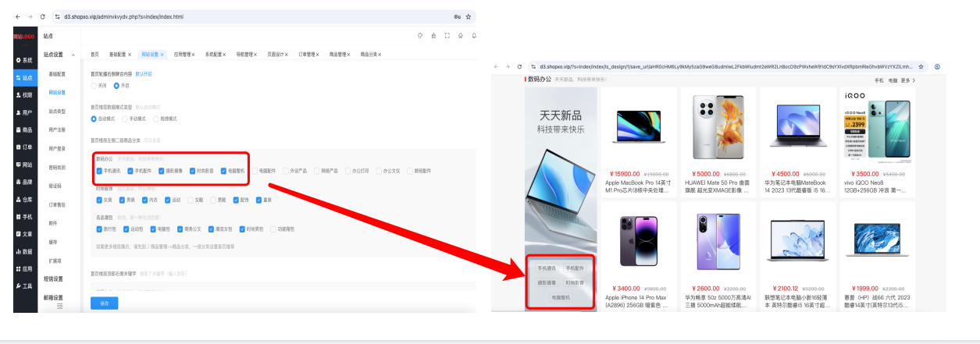This screenshot has width=980, height=344.
Task: Check the 功能箱包 checkbox
Action: [x=273, y=229]
